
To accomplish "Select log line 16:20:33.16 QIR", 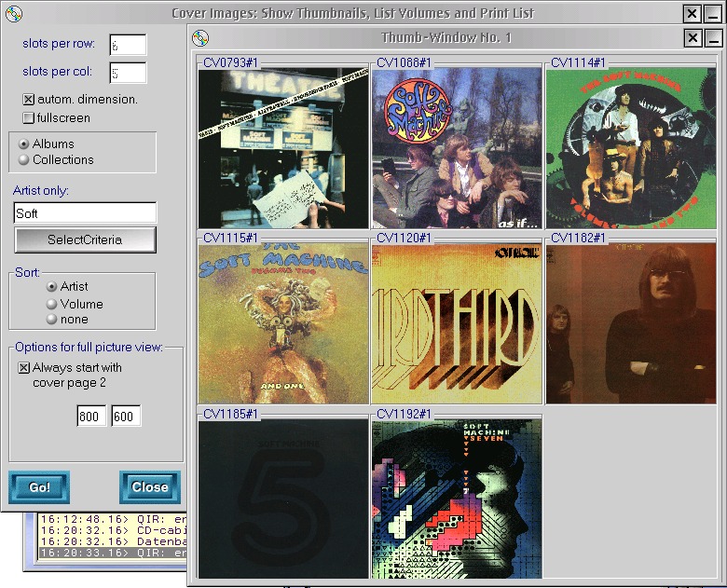I will (x=113, y=553).
